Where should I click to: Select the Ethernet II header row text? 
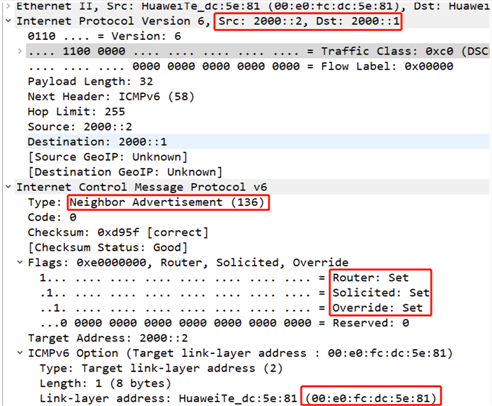click(x=252, y=6)
